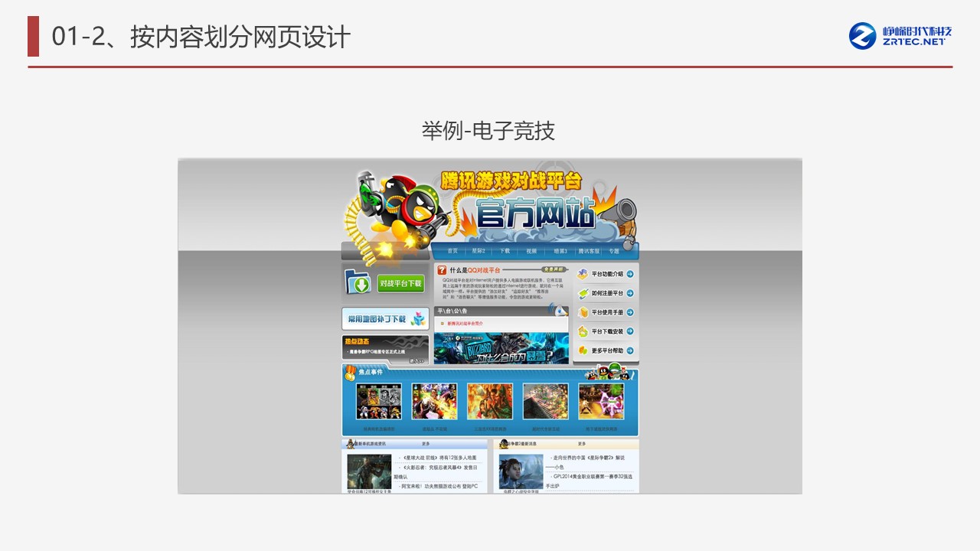This screenshot has height=551, width=980.
Task: Open the 视频 nav tab
Action: click(x=531, y=251)
